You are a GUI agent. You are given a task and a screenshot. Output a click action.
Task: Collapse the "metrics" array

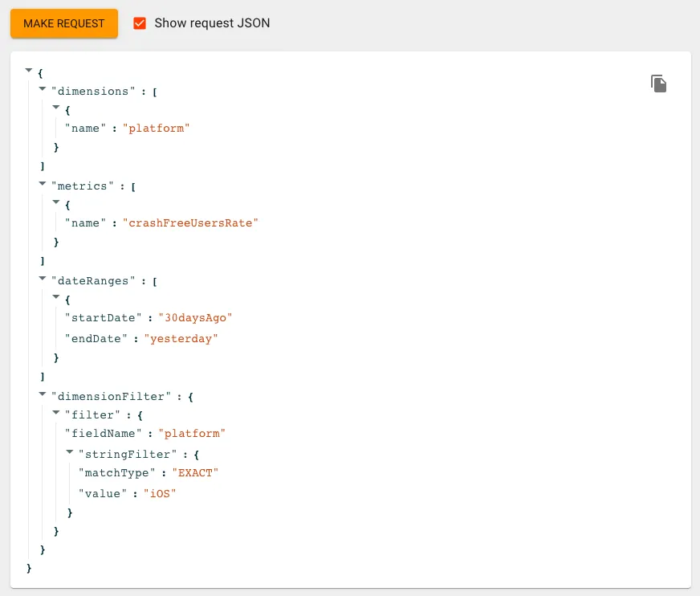[43, 185]
